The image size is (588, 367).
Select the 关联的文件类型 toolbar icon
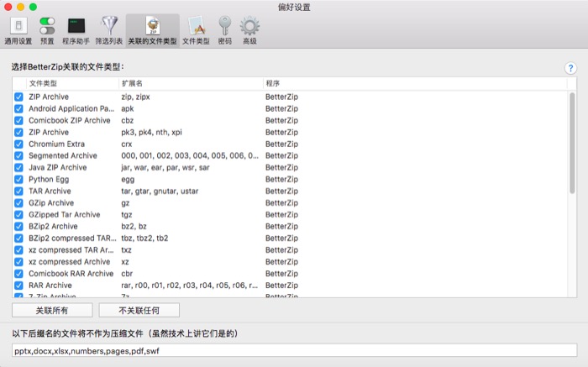click(153, 31)
